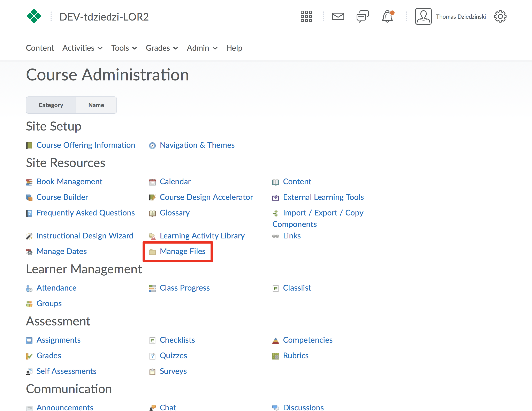This screenshot has height=411, width=532.
Task: Click the Glossary book icon
Action: click(x=152, y=213)
